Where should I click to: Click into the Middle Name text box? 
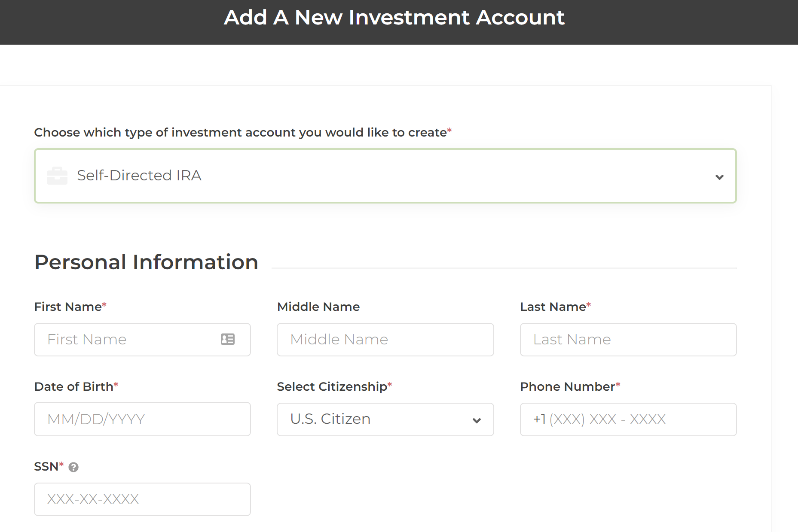coord(385,339)
